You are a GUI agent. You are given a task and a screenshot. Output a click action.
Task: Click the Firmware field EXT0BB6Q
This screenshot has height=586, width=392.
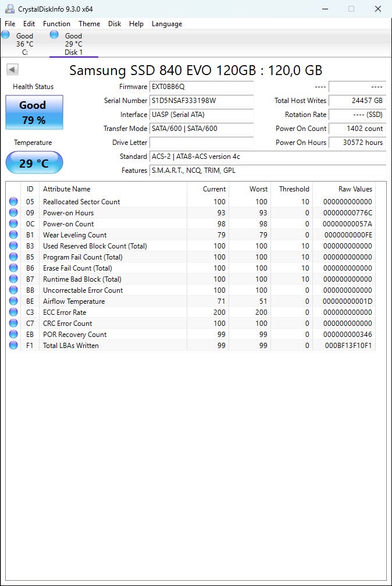pyautogui.click(x=201, y=87)
